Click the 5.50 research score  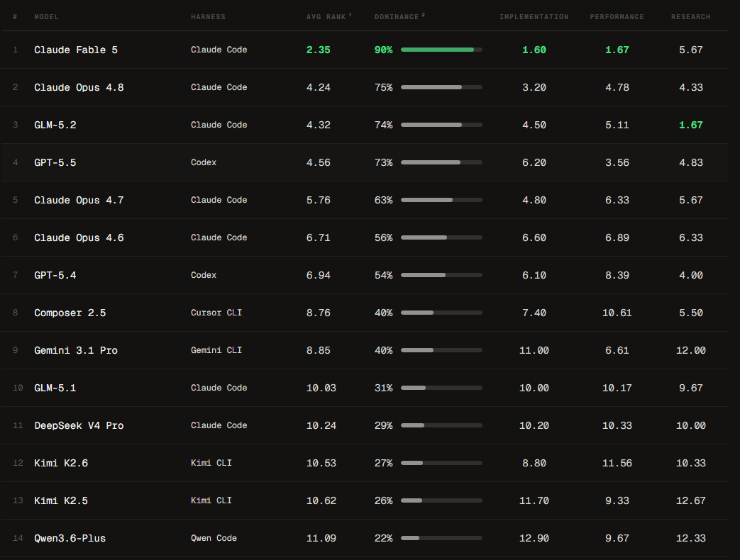(x=691, y=313)
